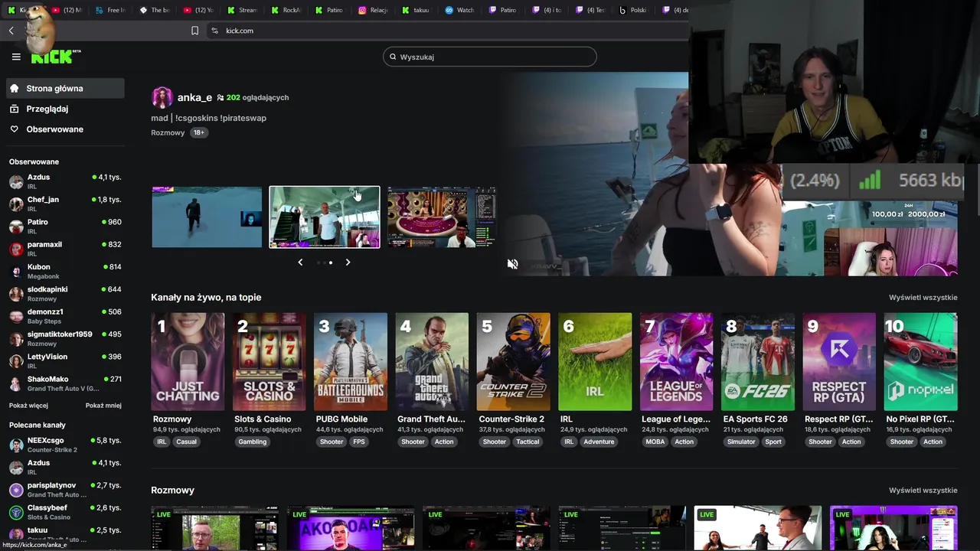Select the first featured stream thumbnail
This screenshot has height=551, width=980.
pyautogui.click(x=207, y=217)
